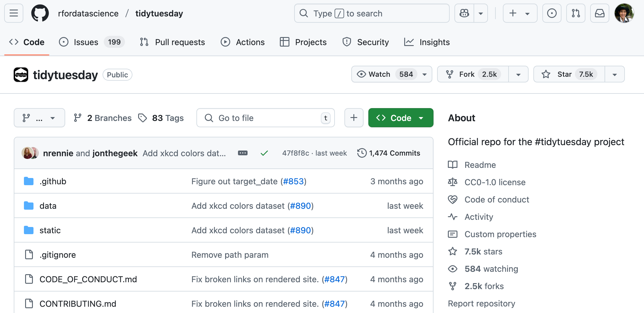Viewport: 644px width, 313px height.
Task: Click the add file plus button
Action: click(354, 118)
